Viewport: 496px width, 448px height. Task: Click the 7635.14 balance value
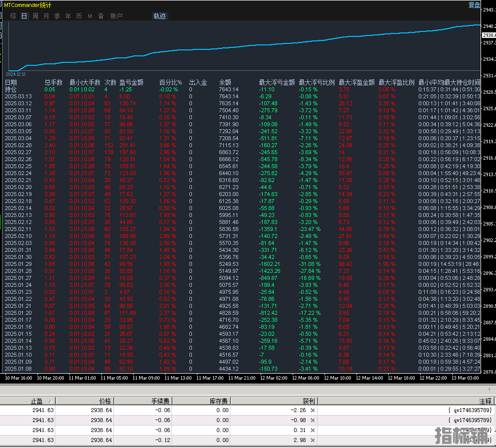point(229,104)
